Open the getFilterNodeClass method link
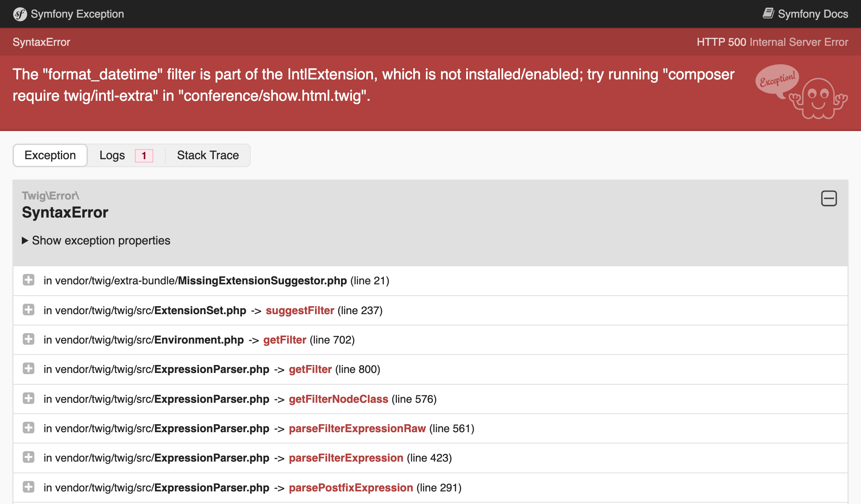 338,399
